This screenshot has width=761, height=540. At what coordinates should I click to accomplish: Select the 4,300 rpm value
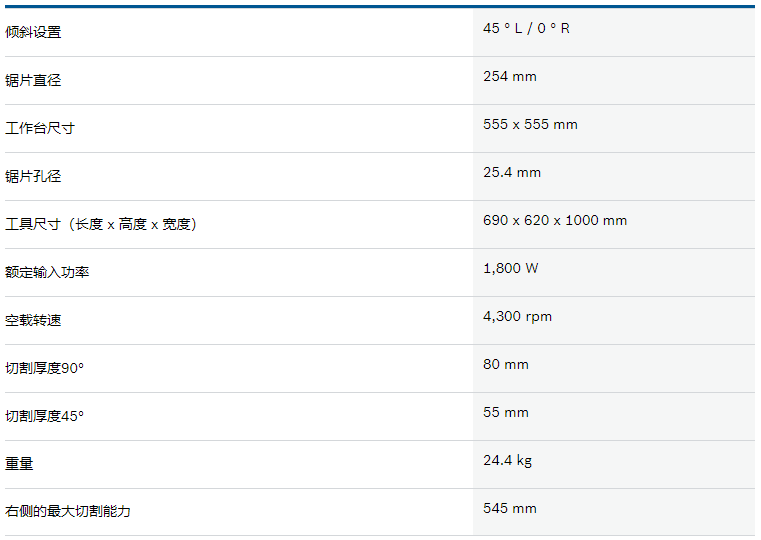(x=517, y=316)
